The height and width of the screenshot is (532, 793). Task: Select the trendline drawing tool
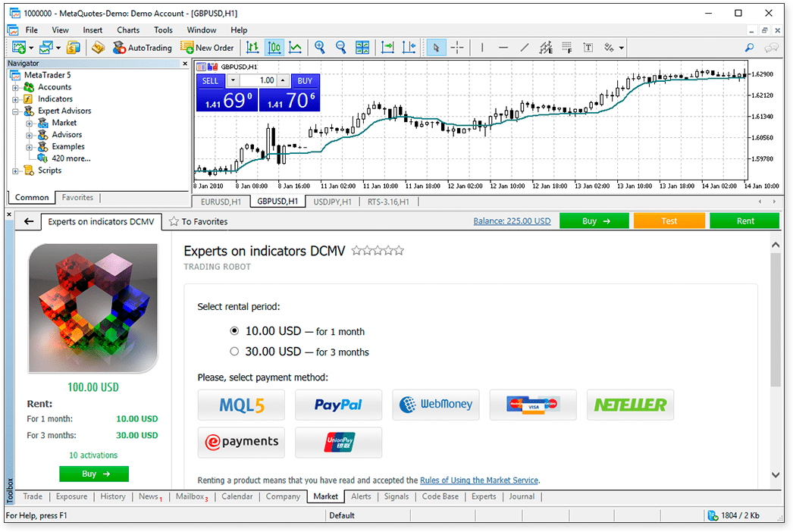coord(525,48)
